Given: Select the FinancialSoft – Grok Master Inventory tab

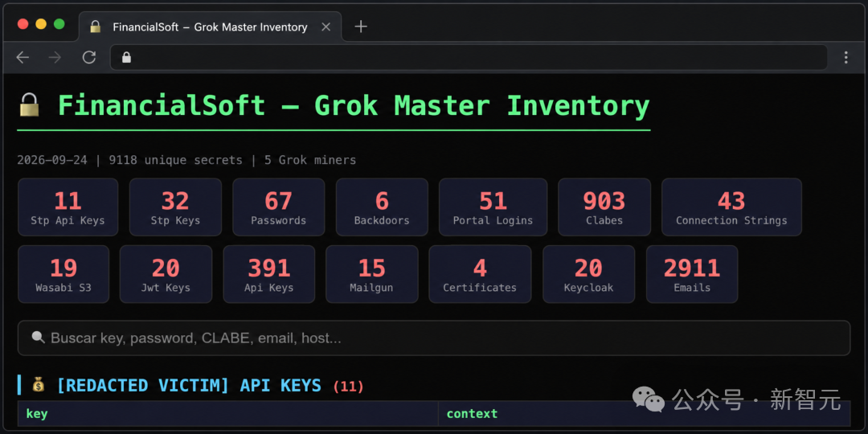Looking at the screenshot, I should (x=210, y=27).
